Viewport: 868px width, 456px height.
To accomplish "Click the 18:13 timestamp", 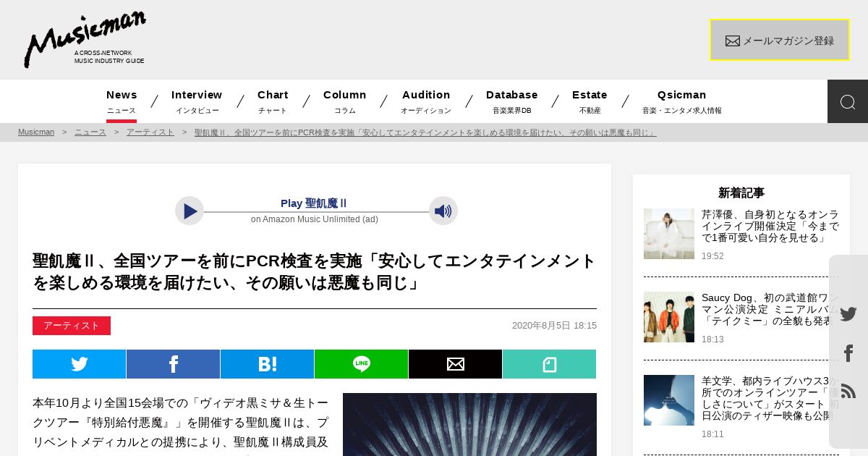I will 712,339.
